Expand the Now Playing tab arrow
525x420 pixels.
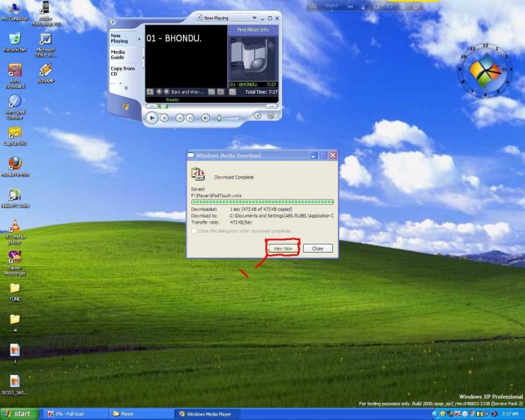pyautogui.click(x=139, y=39)
